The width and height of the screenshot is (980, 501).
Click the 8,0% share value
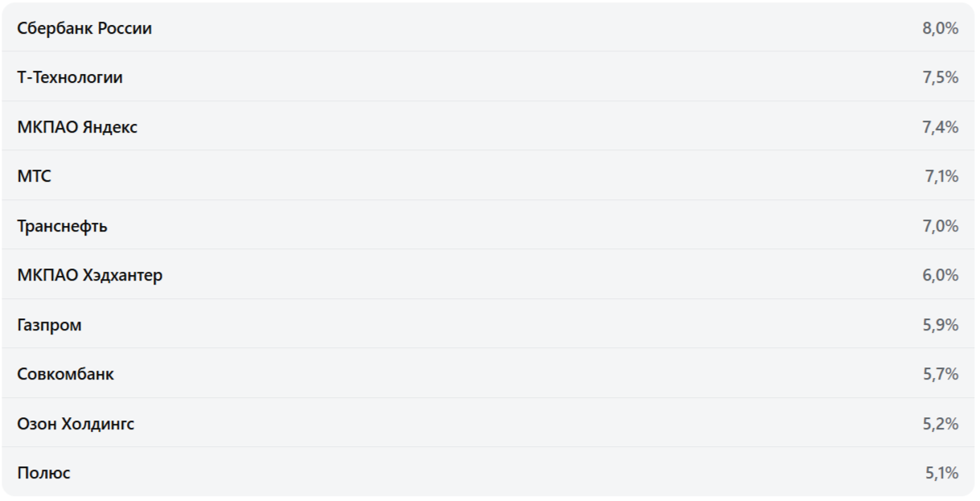[x=940, y=28]
